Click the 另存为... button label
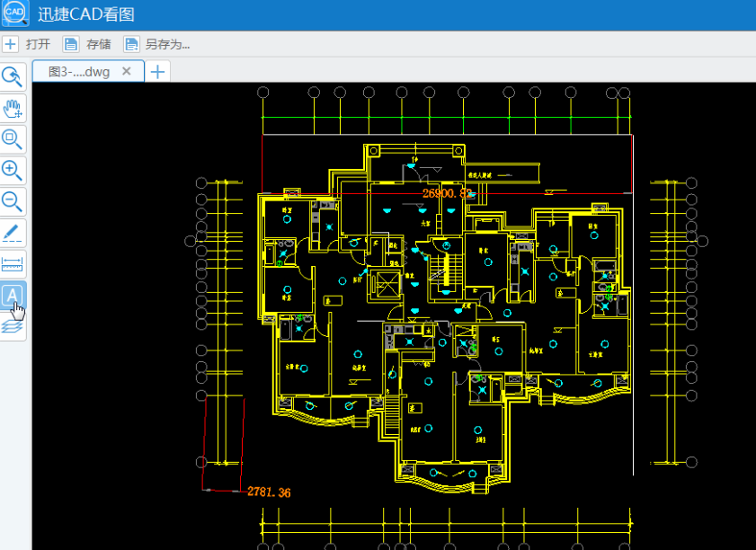Image resolution: width=756 pixels, height=550 pixels. point(168,44)
